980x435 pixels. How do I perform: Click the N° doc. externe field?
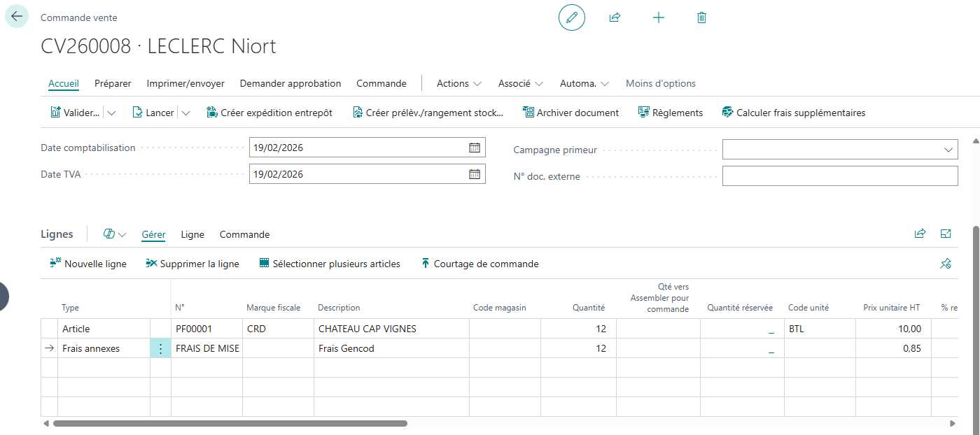pos(840,176)
